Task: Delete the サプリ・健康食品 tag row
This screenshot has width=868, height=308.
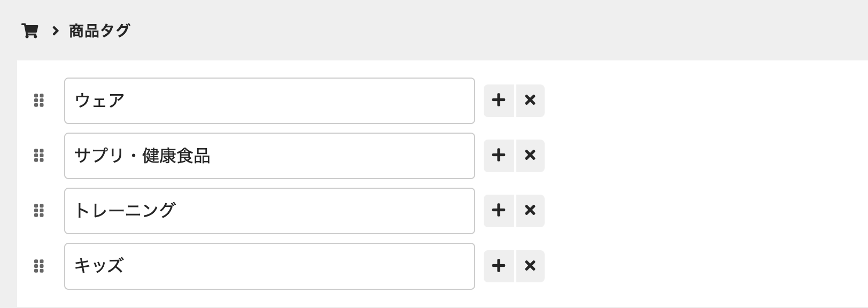Action: tap(530, 156)
